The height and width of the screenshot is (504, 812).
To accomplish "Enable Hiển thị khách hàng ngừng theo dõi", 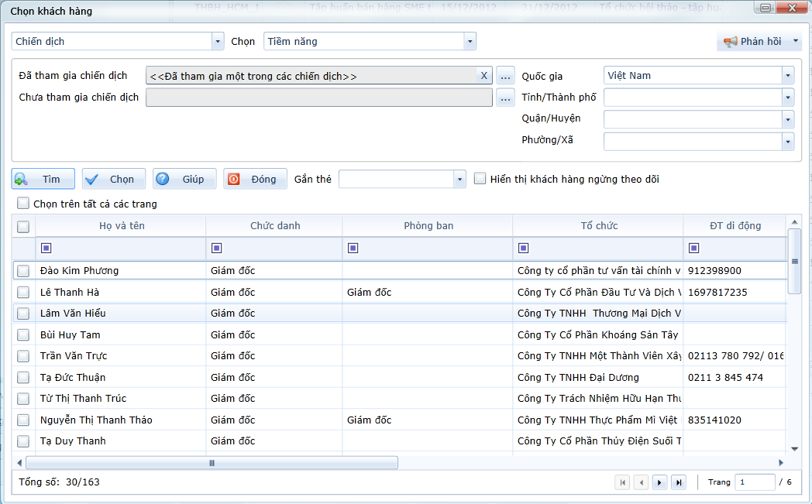I will 480,179.
